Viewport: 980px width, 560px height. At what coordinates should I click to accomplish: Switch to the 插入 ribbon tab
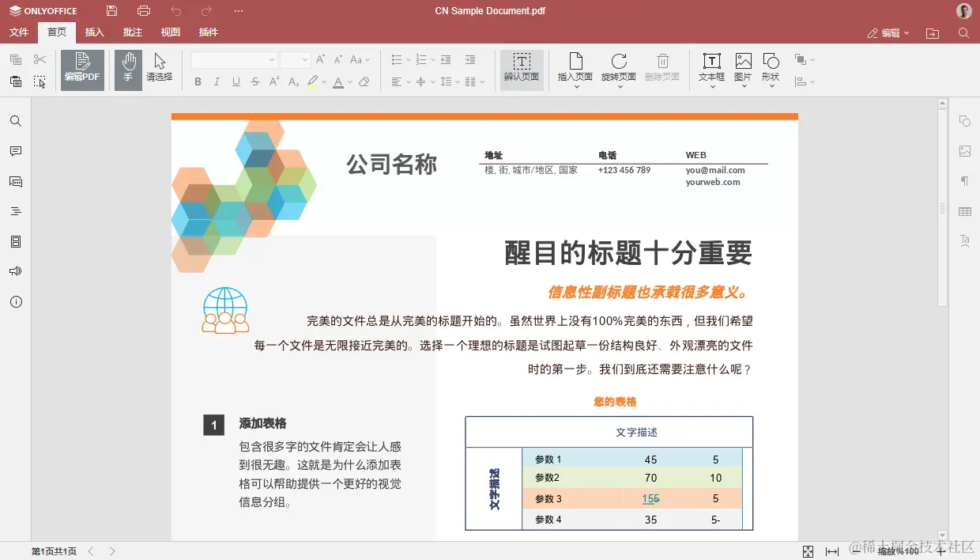(94, 32)
